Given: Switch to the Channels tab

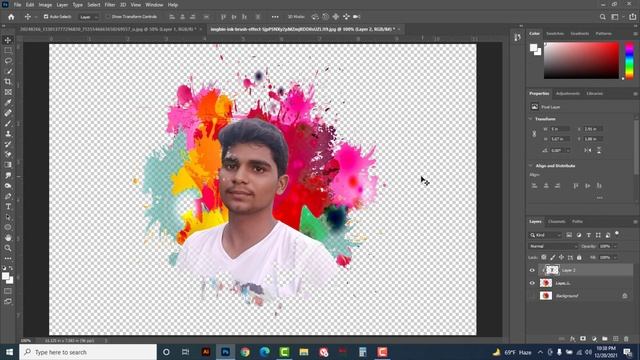Looking at the screenshot, I should pos(556,222).
